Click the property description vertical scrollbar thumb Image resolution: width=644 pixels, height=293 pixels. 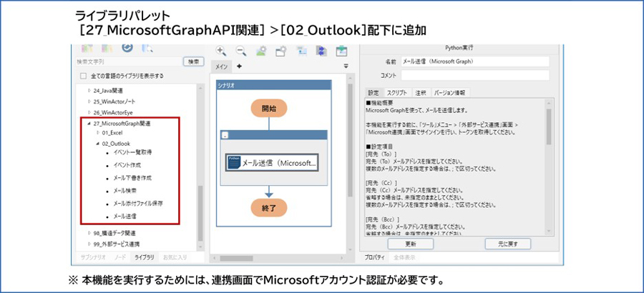pos(548,126)
